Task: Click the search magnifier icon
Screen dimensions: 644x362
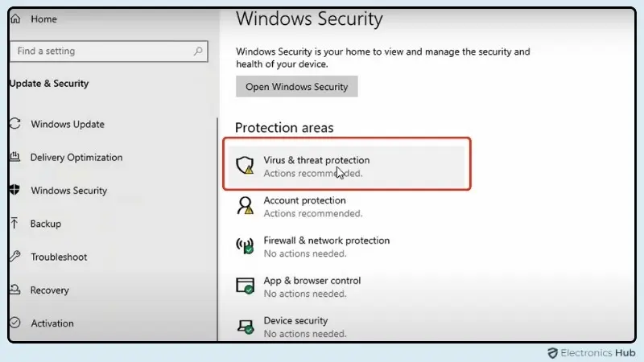Action: coord(198,51)
